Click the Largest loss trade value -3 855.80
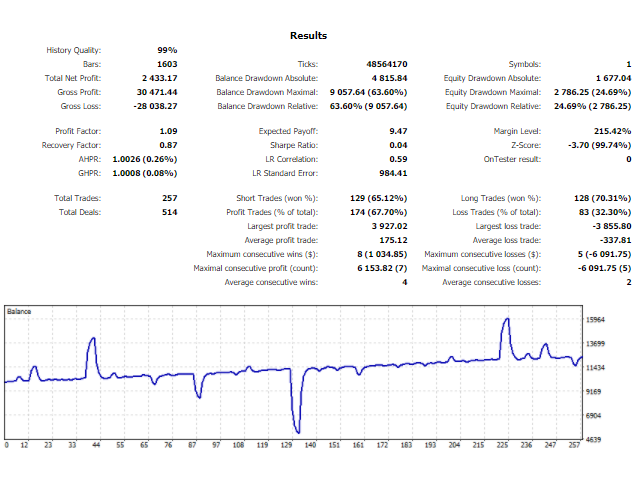This screenshot has width=640, height=480. (609, 226)
